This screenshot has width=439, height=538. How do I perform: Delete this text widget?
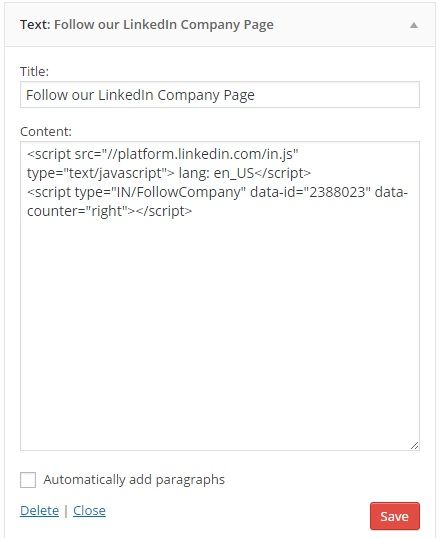tap(39, 511)
